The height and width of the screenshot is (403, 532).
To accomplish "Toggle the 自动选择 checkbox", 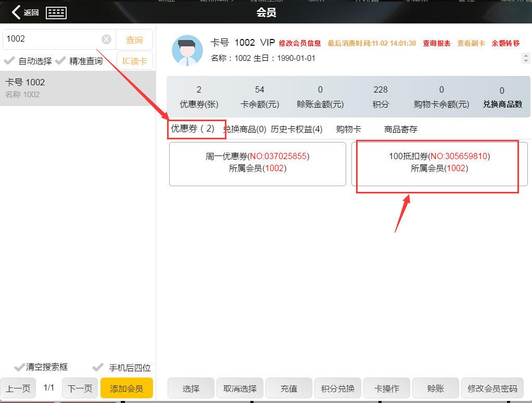I will [x=9, y=61].
